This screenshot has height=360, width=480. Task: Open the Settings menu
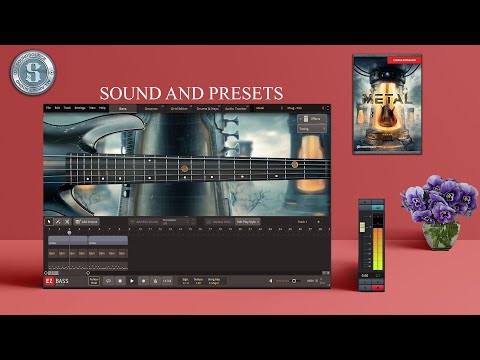[80, 108]
